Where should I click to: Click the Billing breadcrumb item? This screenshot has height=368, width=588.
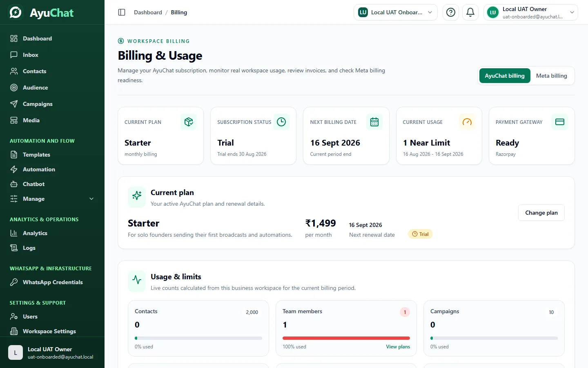(179, 12)
